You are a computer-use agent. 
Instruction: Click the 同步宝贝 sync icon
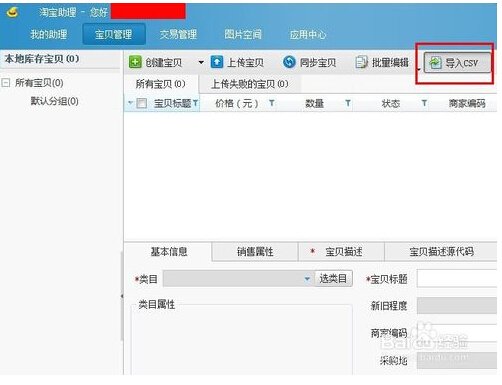pyautogui.click(x=289, y=62)
